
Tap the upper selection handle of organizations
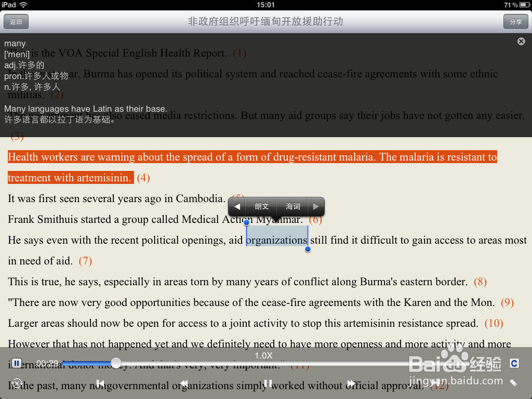click(247, 222)
